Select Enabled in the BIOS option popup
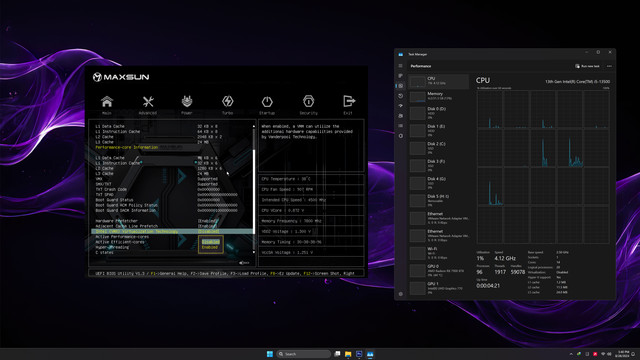This screenshot has height=360, width=640. coord(210,247)
